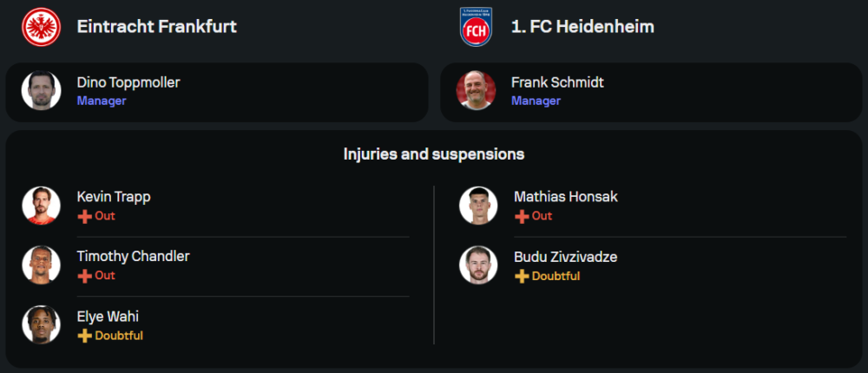Click the red injury cross under Mathias Honsak

coord(522,216)
